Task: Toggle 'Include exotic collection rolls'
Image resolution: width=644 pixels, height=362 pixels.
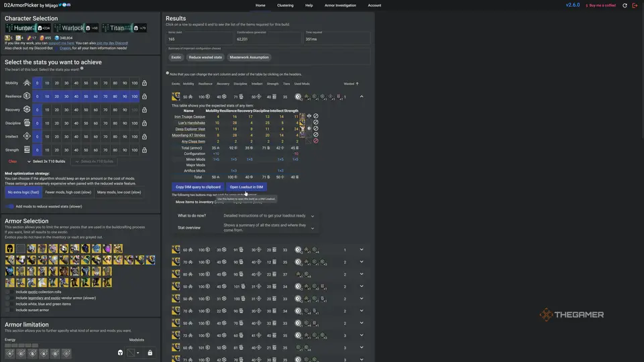Action: pos(8,292)
